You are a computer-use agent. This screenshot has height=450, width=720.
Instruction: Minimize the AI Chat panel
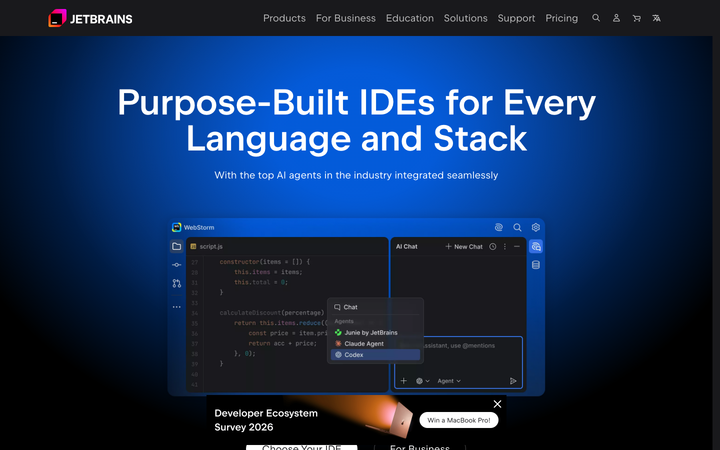point(517,247)
